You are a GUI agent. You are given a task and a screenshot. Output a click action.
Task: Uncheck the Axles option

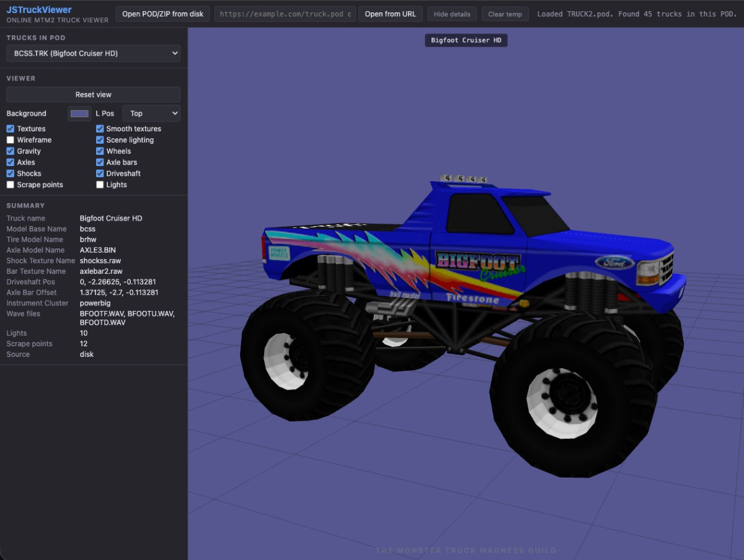[11, 162]
